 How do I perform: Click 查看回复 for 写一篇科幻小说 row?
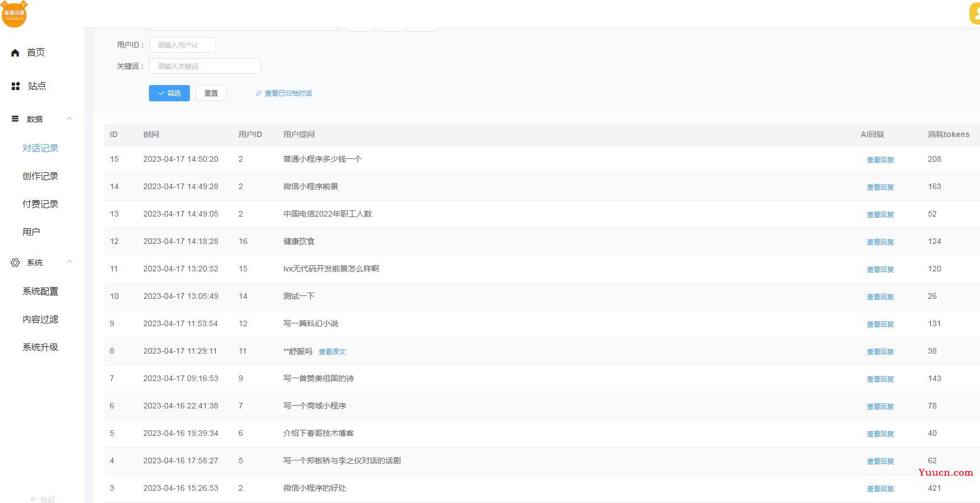(880, 325)
